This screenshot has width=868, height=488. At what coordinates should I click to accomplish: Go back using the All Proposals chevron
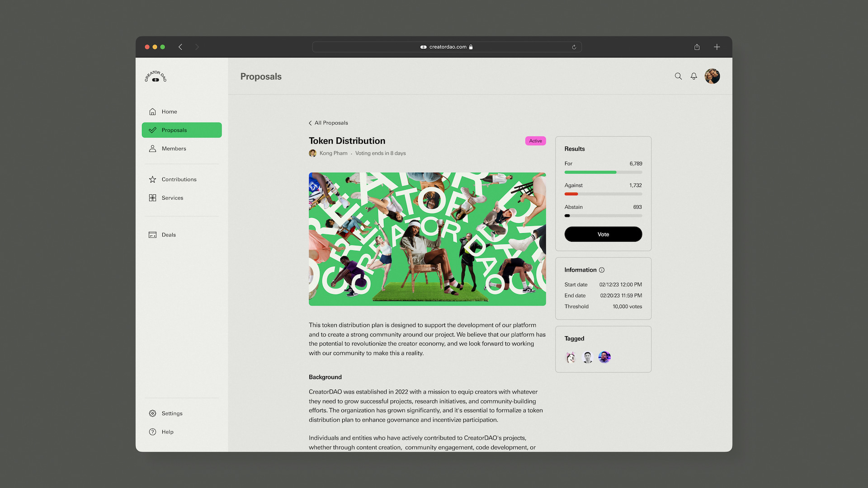(x=311, y=122)
